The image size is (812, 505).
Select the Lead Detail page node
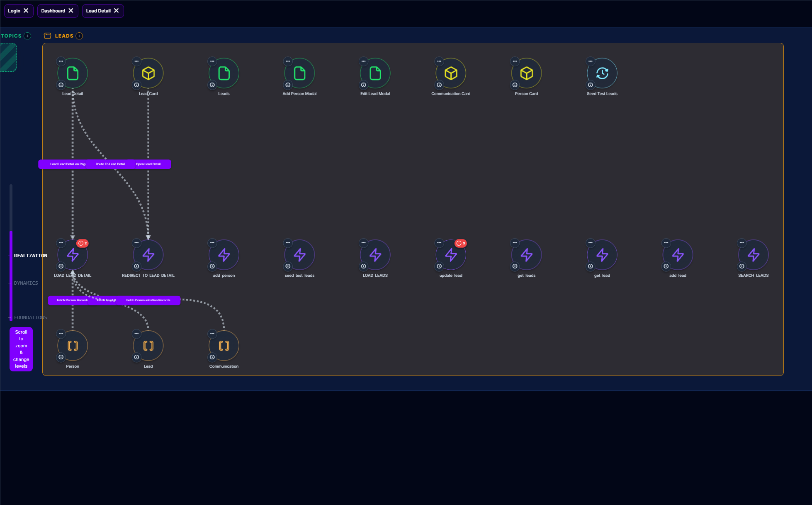[73, 73]
